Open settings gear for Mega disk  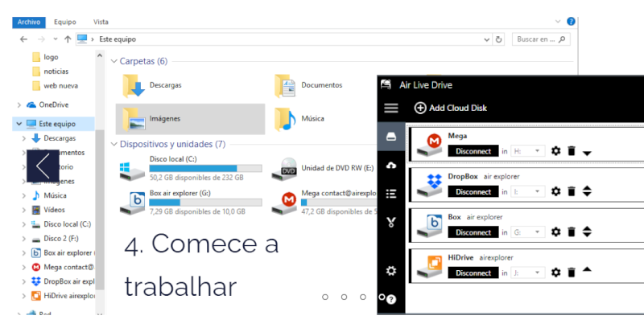555,150
